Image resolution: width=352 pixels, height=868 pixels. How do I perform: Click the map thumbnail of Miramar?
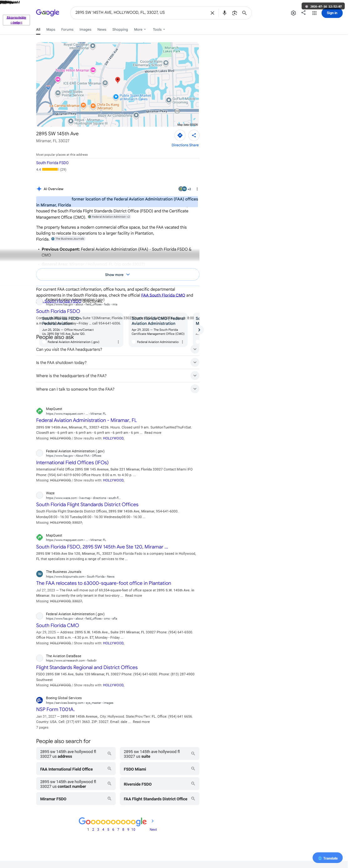(x=117, y=84)
